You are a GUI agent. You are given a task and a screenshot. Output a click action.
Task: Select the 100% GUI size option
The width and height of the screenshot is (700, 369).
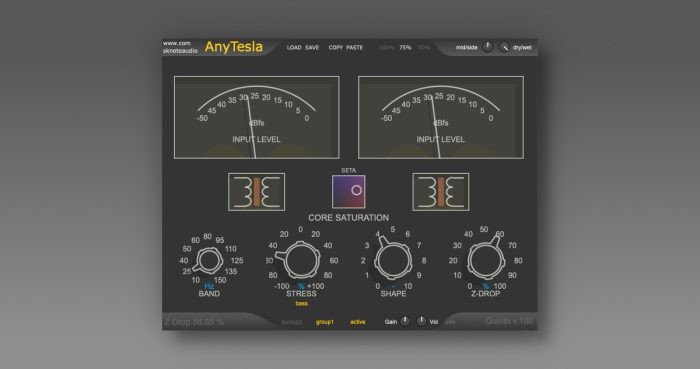coord(386,47)
